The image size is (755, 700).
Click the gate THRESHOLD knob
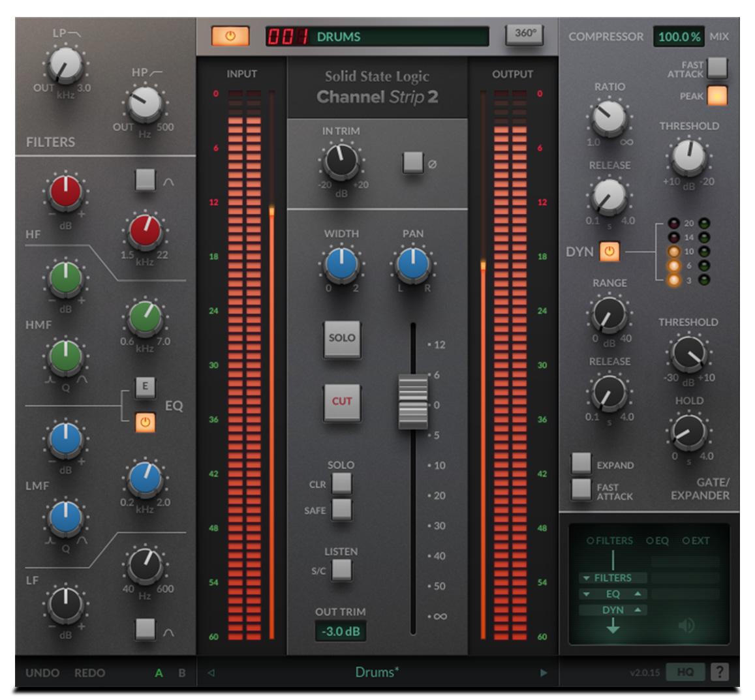click(688, 353)
